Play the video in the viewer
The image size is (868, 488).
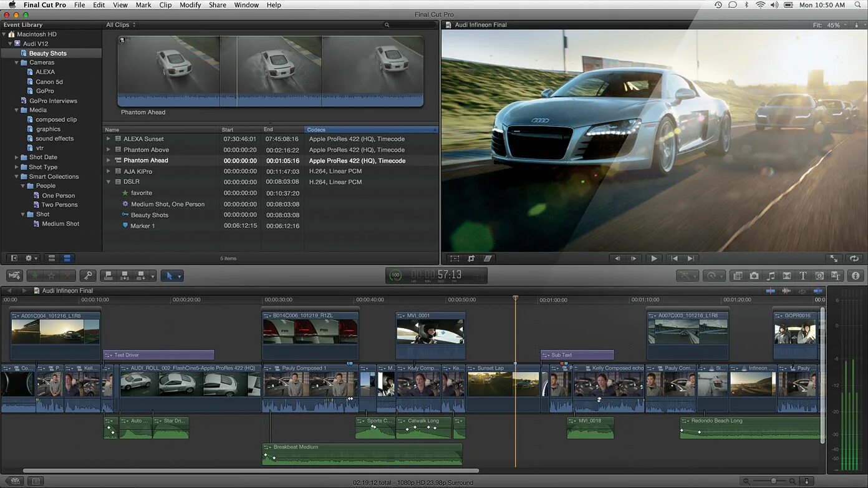click(x=653, y=258)
